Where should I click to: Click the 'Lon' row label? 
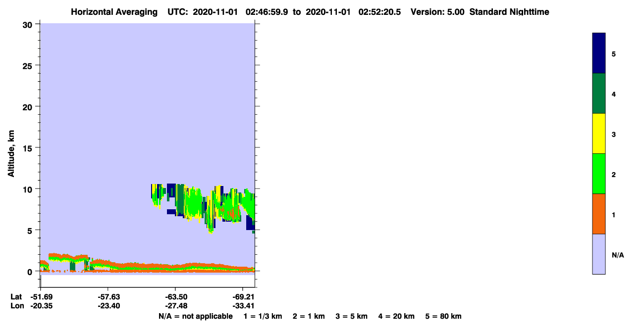(16, 306)
